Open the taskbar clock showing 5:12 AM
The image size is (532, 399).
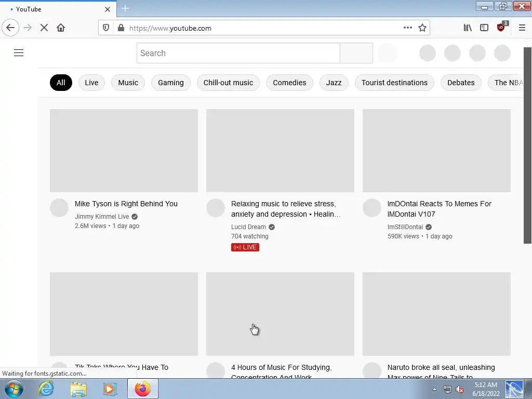(486, 389)
